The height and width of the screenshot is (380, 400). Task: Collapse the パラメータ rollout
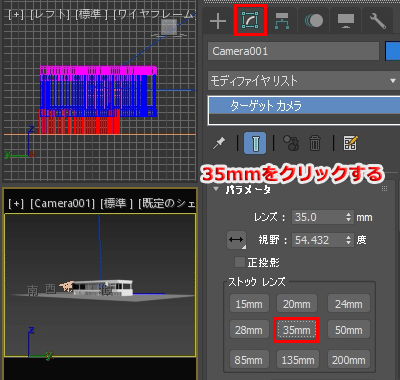217,189
